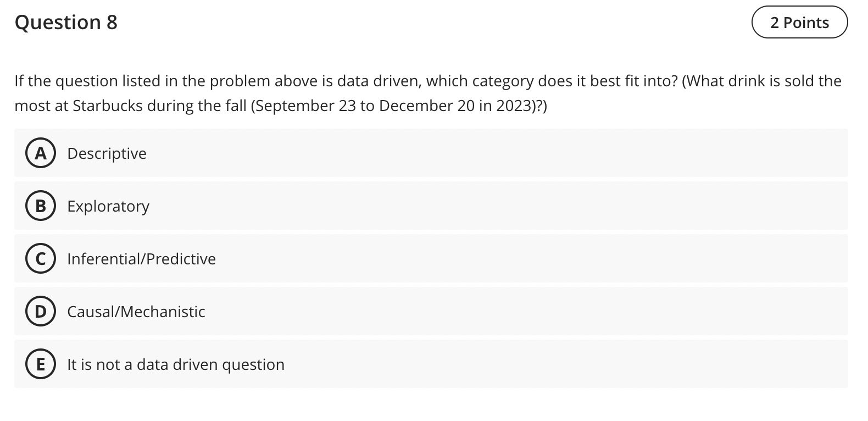Click the rounded 2 Points pill outline
Viewport: 868px width, 421px height.
click(799, 23)
